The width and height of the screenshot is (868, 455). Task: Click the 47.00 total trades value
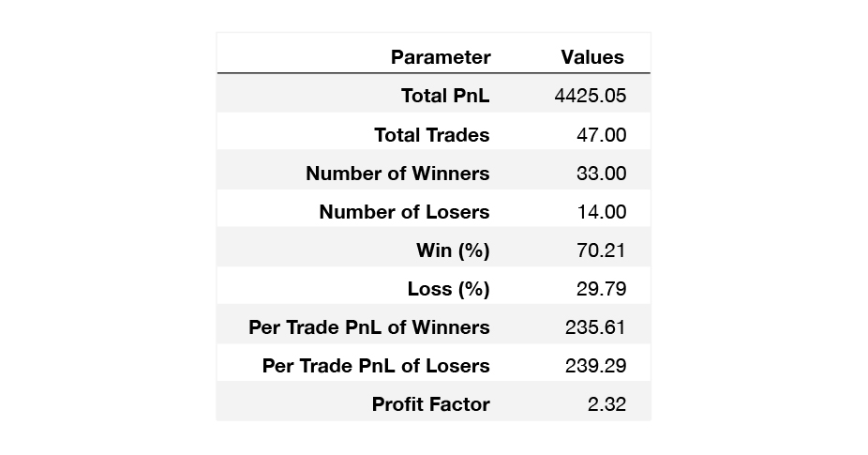pyautogui.click(x=602, y=135)
